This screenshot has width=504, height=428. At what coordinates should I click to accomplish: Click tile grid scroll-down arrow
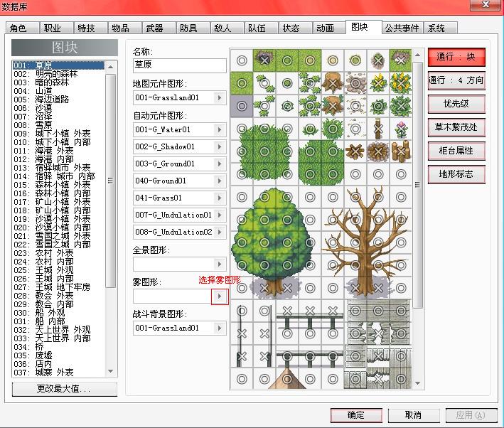[417, 383]
